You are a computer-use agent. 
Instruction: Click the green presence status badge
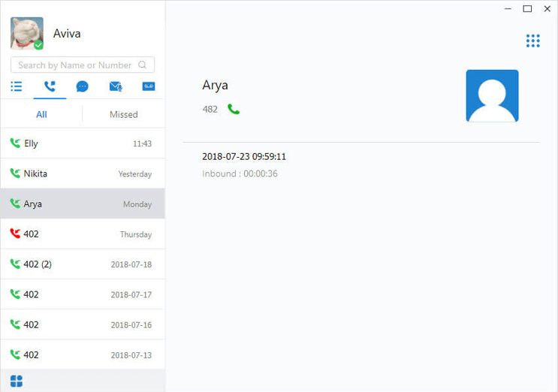(x=38, y=45)
